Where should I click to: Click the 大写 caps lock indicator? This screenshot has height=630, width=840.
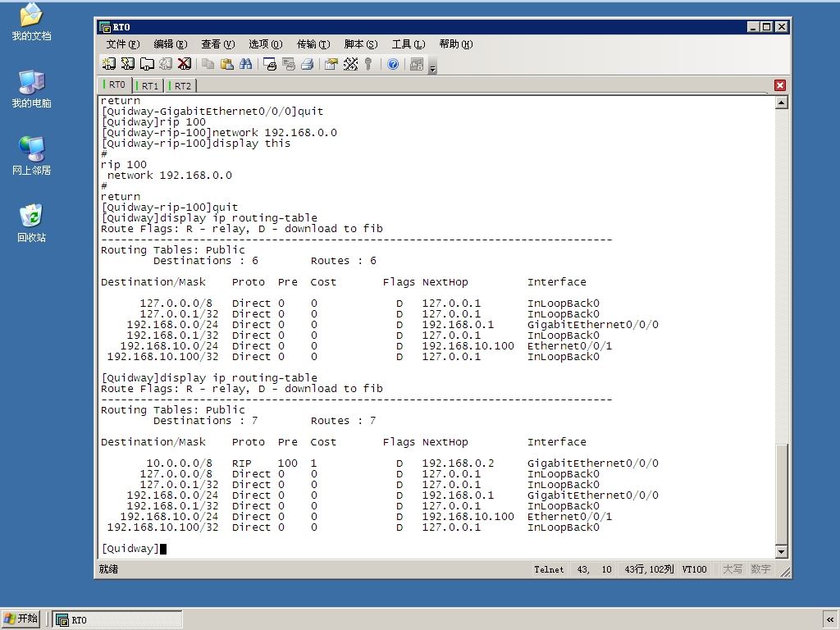[733, 569]
